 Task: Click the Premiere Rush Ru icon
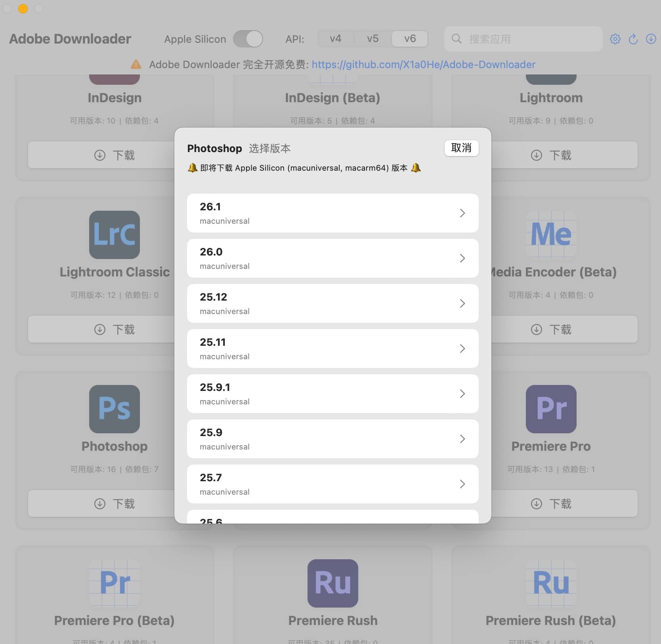(332, 583)
